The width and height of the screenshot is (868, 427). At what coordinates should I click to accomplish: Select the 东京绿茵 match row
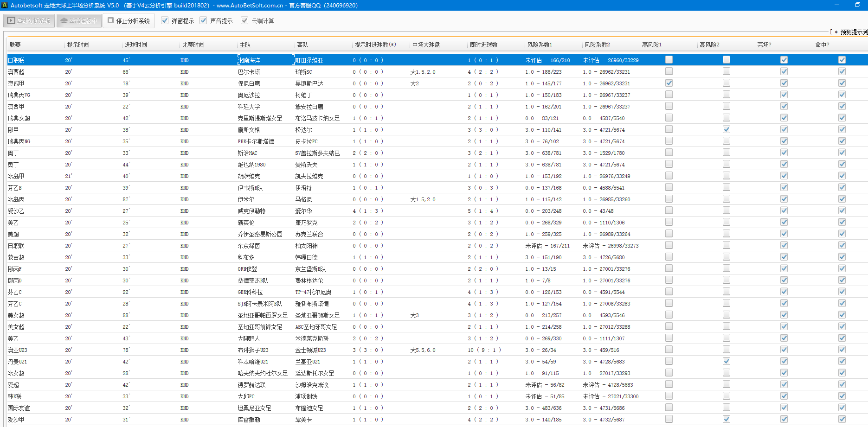tap(249, 246)
